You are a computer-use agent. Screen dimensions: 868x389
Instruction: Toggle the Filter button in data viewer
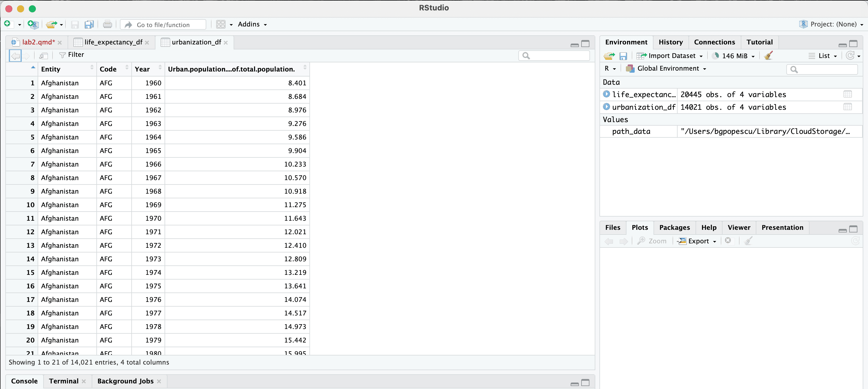pyautogui.click(x=71, y=55)
